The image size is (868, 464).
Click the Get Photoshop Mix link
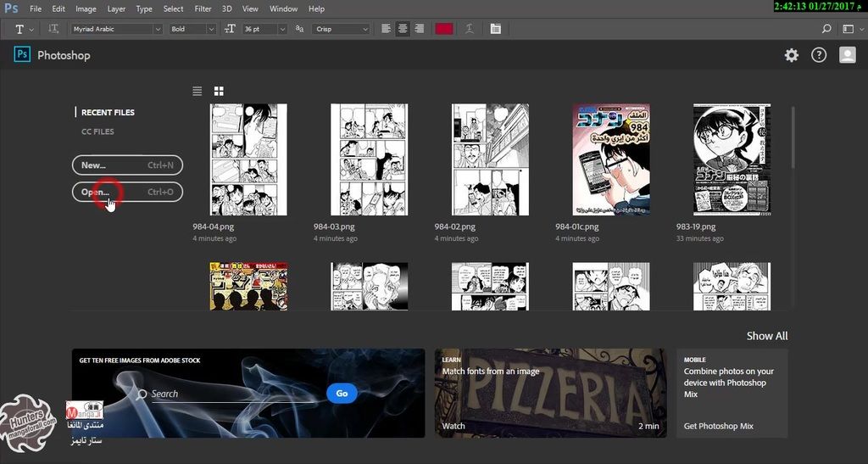coord(719,427)
